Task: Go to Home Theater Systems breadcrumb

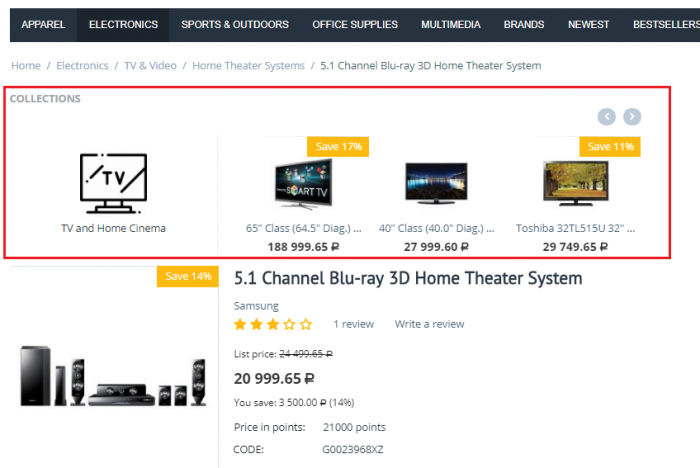Action: pyautogui.click(x=248, y=66)
